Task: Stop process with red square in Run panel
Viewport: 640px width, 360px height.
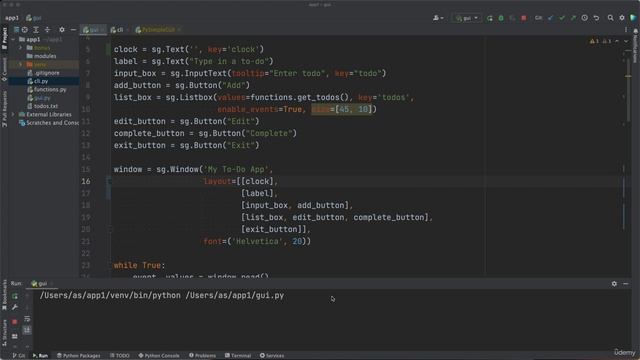Action: pos(15,322)
